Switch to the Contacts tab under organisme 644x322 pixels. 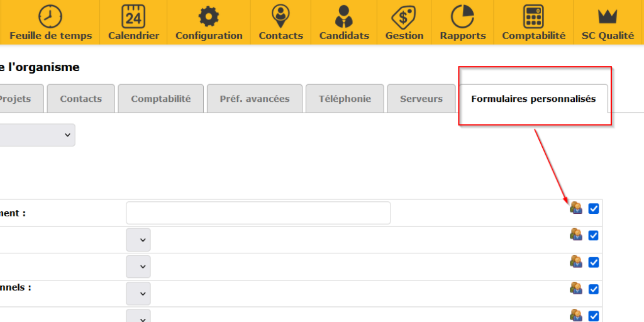click(81, 99)
